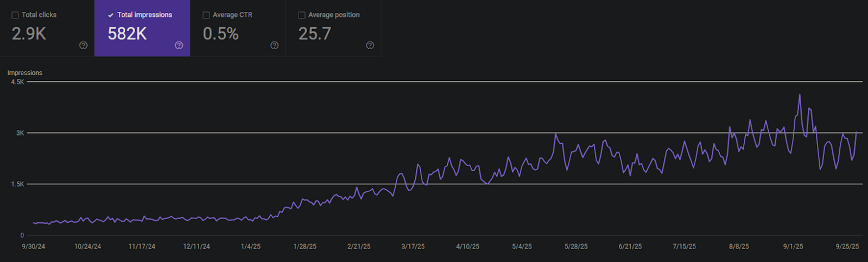Screen dimensions: 868x262
Task: Click the highest impressions peak near 9/1/25
Action: pos(799,95)
